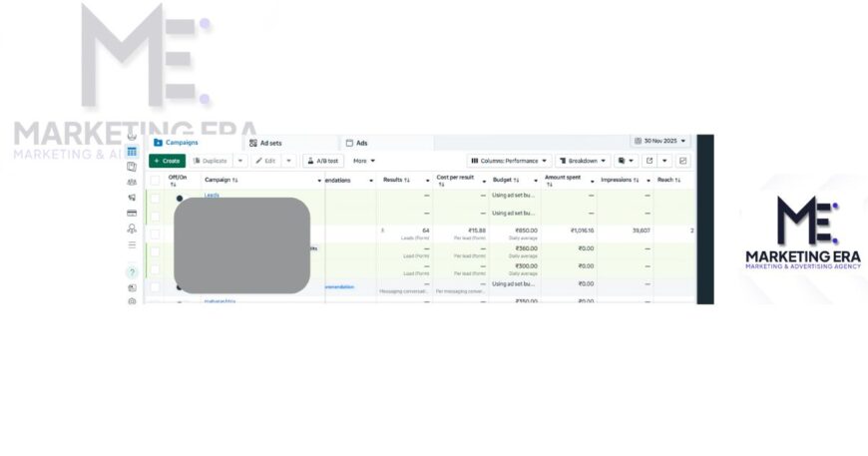Open the Breakdown dropdown
This screenshot has width=868, height=456.
(583, 161)
